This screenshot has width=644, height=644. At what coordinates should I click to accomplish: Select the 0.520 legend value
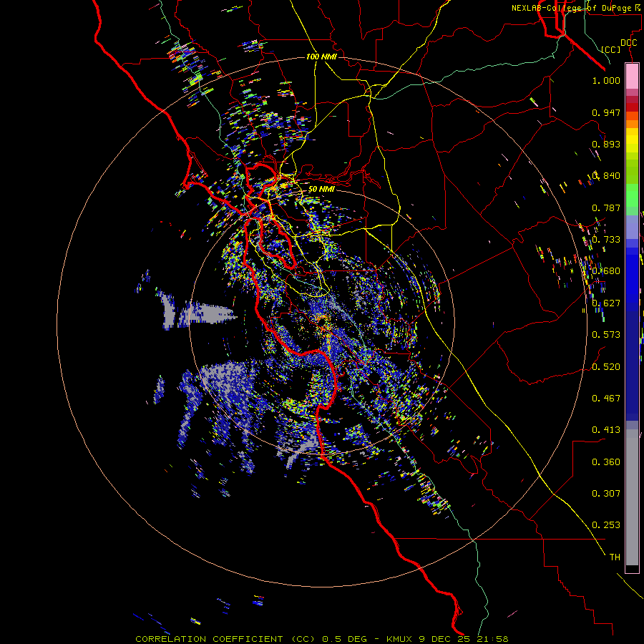pyautogui.click(x=606, y=367)
